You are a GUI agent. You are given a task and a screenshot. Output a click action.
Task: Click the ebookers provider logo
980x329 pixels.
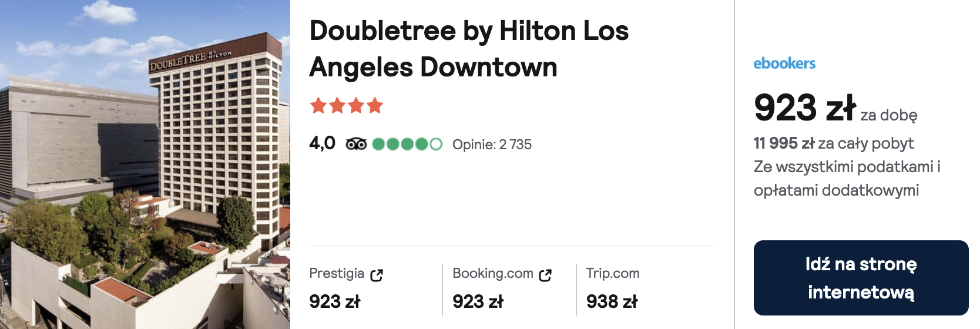(784, 63)
